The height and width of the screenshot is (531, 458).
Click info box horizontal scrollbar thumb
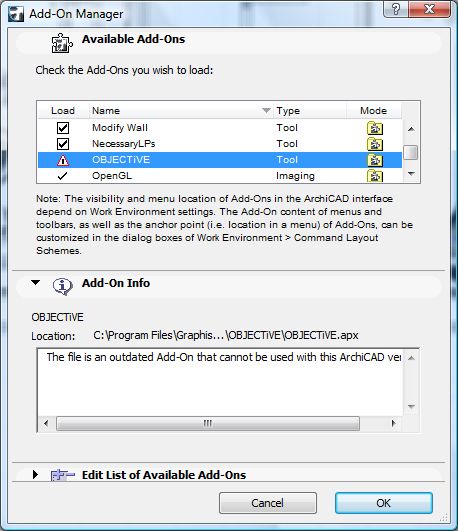click(208, 423)
